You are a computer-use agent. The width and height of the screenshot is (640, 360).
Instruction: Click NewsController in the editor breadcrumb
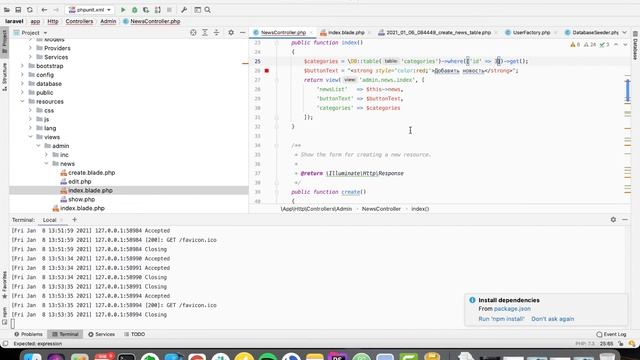tap(381, 209)
